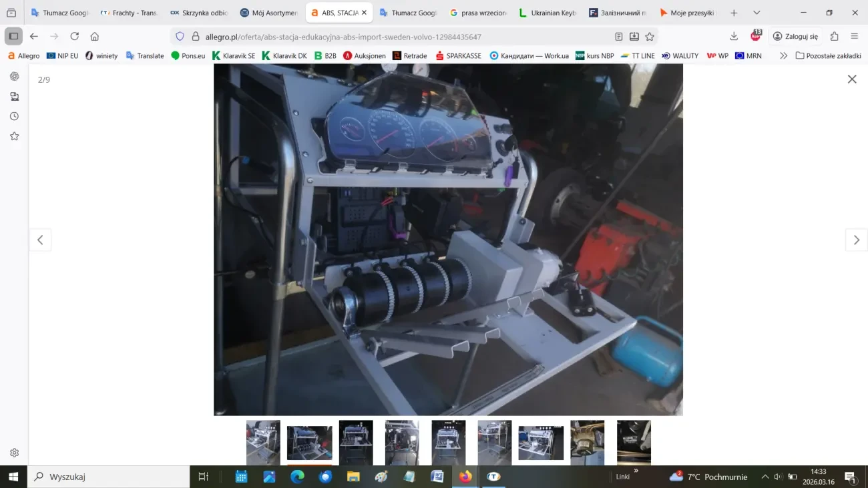Open the Firefox application hamburger menu
This screenshot has width=868, height=488.
pyautogui.click(x=855, y=37)
